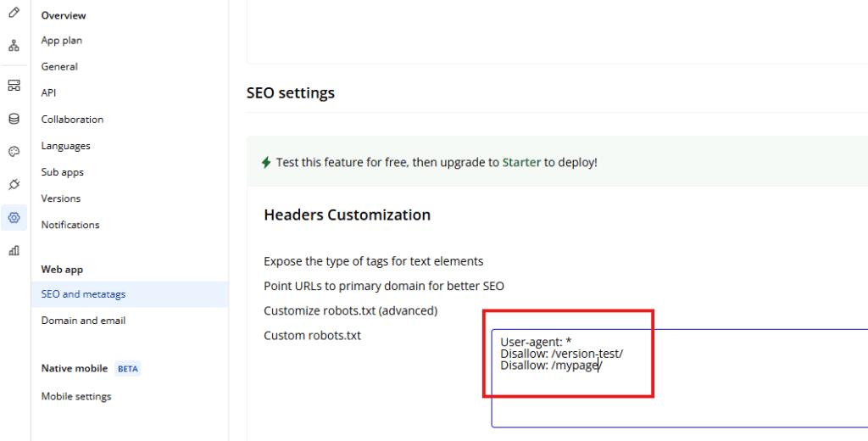
Task: Open the Plugins plug icon
Action: point(14,185)
